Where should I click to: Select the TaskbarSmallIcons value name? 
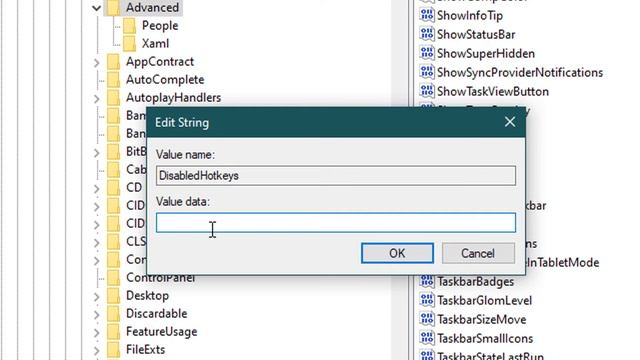click(485, 338)
